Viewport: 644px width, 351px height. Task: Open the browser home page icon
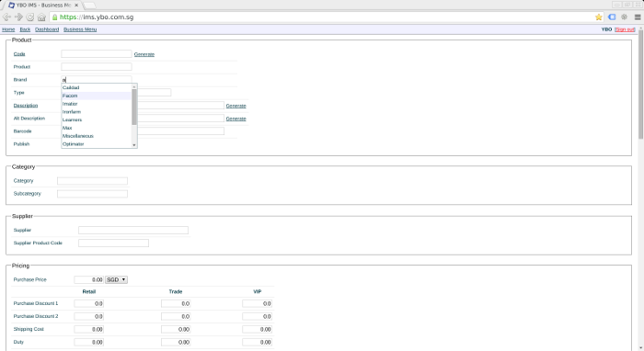[x=41, y=17]
